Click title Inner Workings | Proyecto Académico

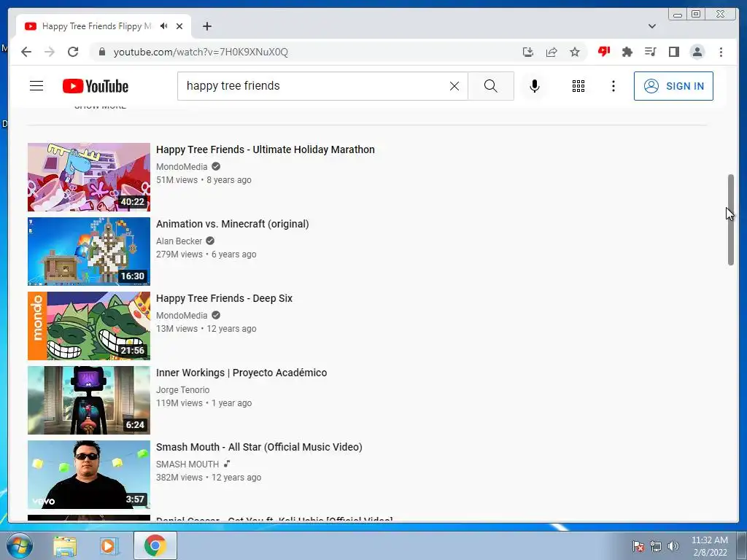241,373
